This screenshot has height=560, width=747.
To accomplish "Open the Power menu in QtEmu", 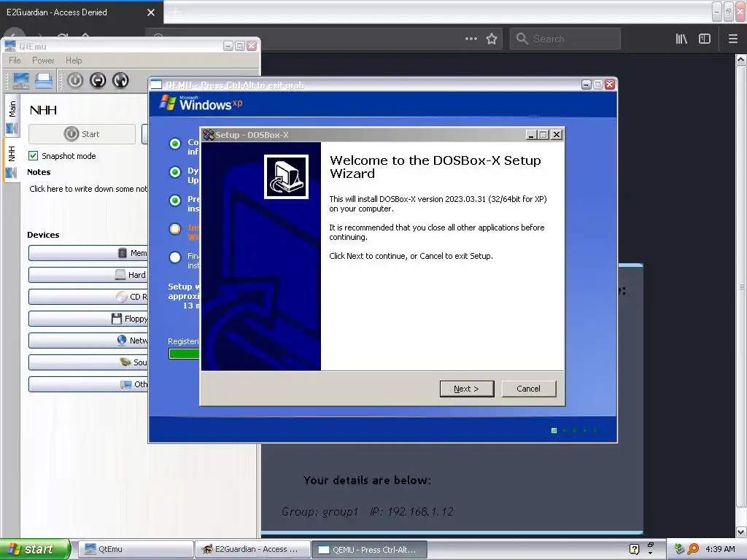I will click(43, 61).
